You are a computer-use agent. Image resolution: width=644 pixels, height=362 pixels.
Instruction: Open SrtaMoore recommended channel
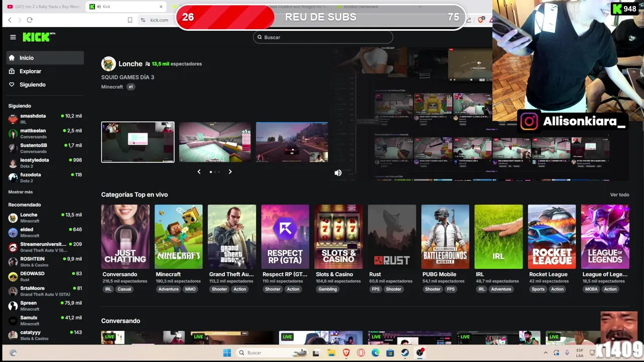(x=45, y=291)
